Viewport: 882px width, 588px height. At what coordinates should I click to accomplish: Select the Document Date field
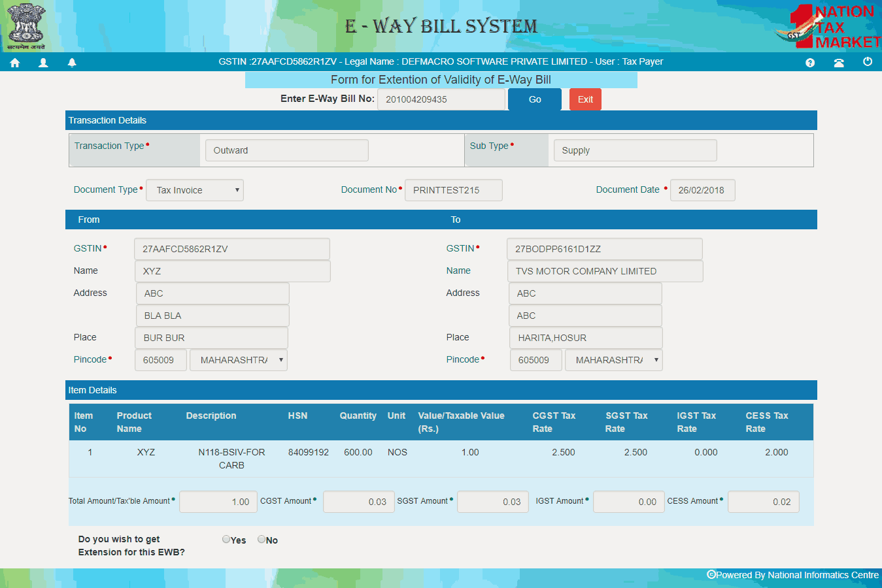[x=702, y=189]
